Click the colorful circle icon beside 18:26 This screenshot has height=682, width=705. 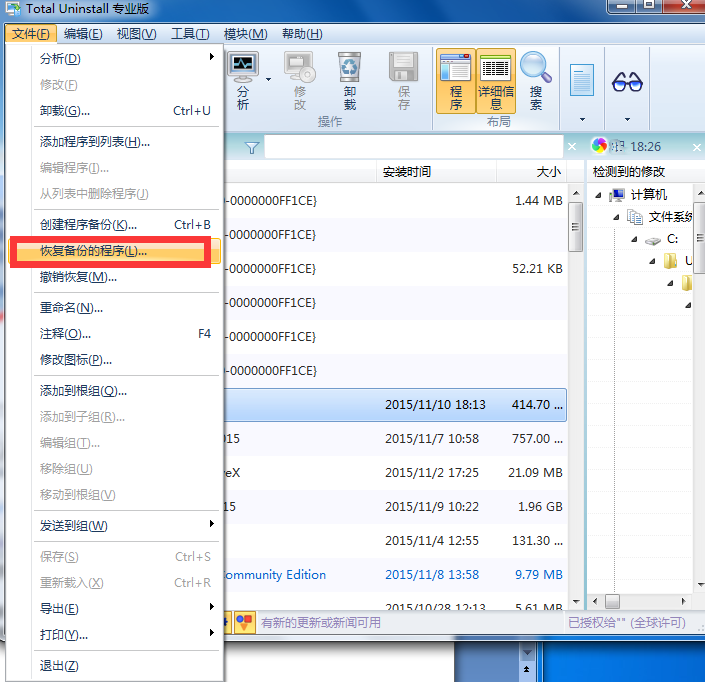[600, 146]
